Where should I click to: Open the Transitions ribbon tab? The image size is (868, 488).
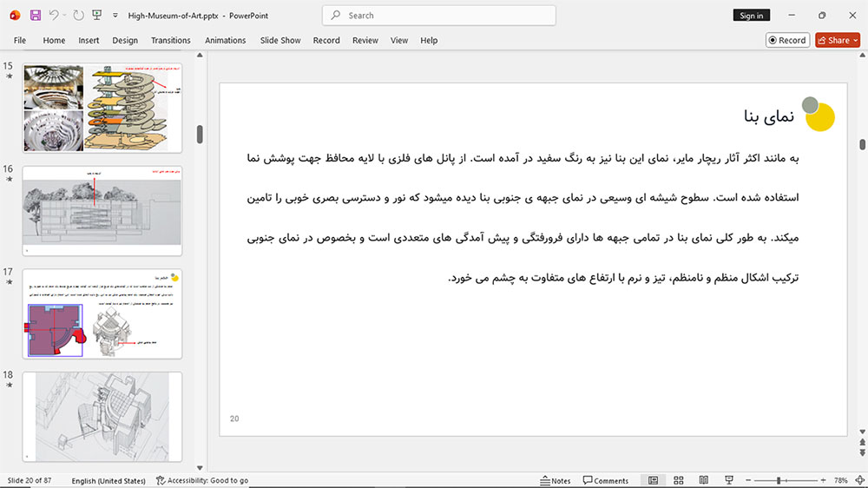[170, 41]
